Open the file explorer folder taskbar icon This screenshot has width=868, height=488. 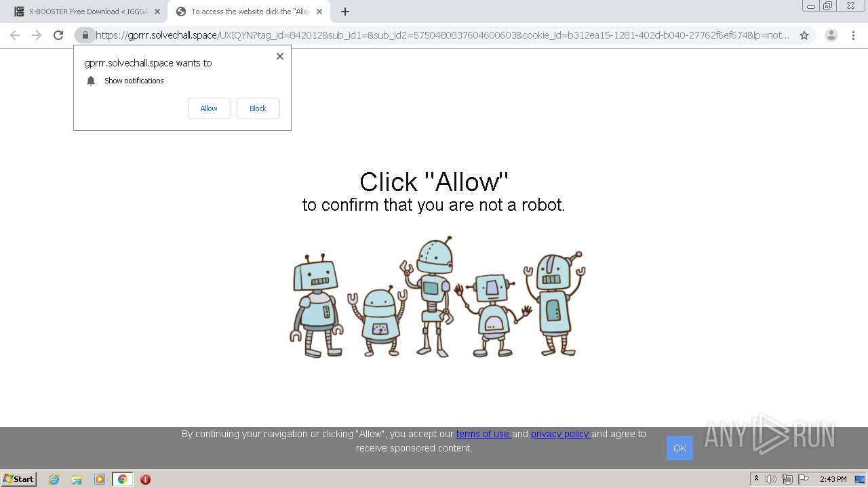click(x=77, y=479)
